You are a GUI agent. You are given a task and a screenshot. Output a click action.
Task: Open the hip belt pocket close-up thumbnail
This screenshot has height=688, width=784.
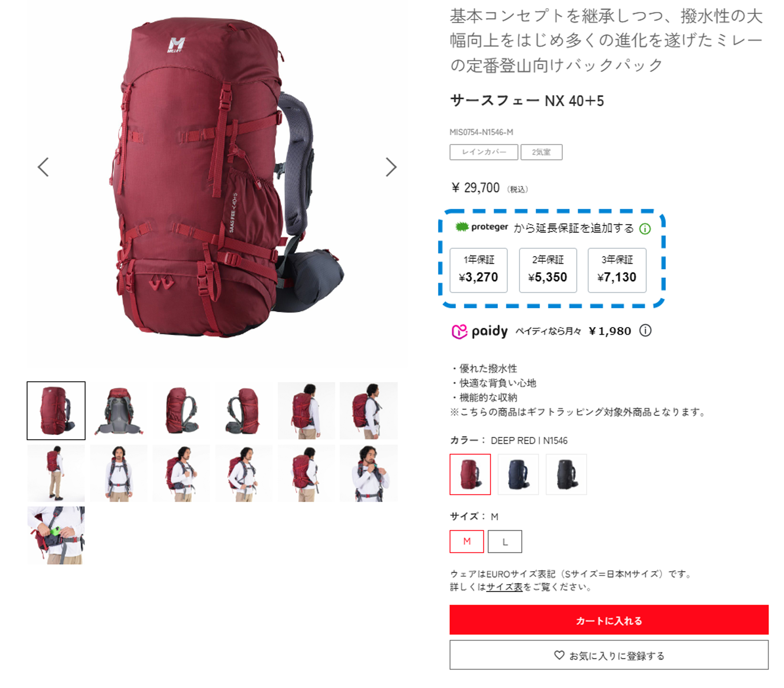pos(56,535)
